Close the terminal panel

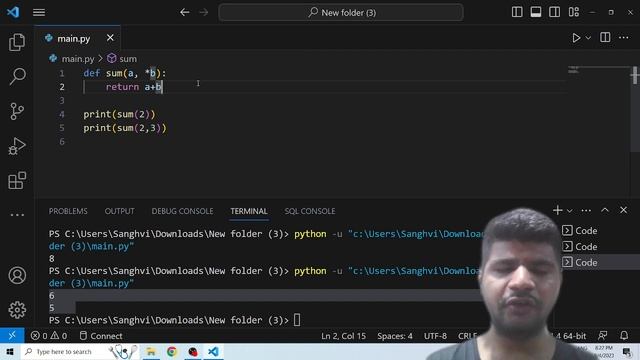(623, 210)
